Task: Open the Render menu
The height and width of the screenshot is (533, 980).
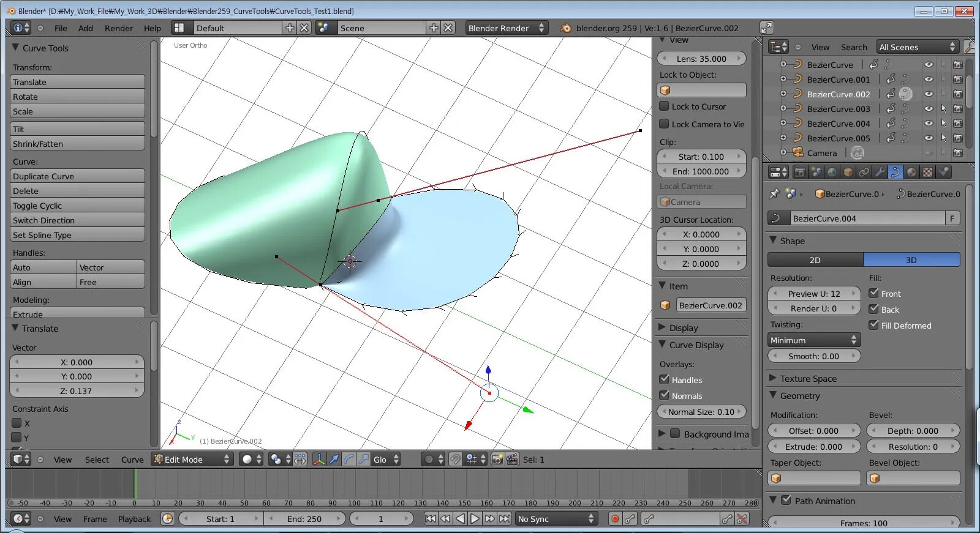Action: point(119,28)
